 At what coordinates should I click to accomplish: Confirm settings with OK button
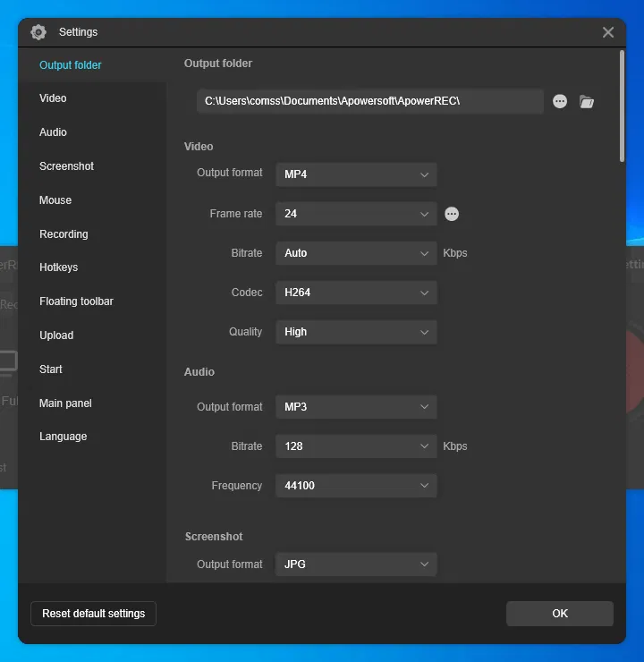pos(560,614)
